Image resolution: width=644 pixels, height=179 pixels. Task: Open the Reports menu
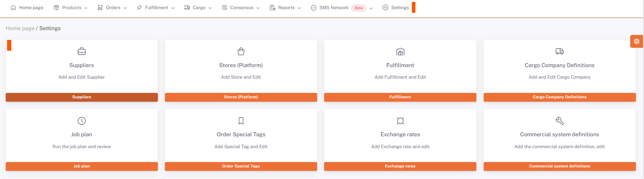click(x=285, y=7)
